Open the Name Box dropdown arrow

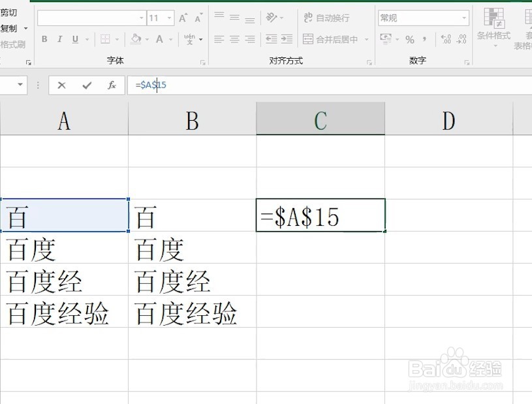coord(20,84)
